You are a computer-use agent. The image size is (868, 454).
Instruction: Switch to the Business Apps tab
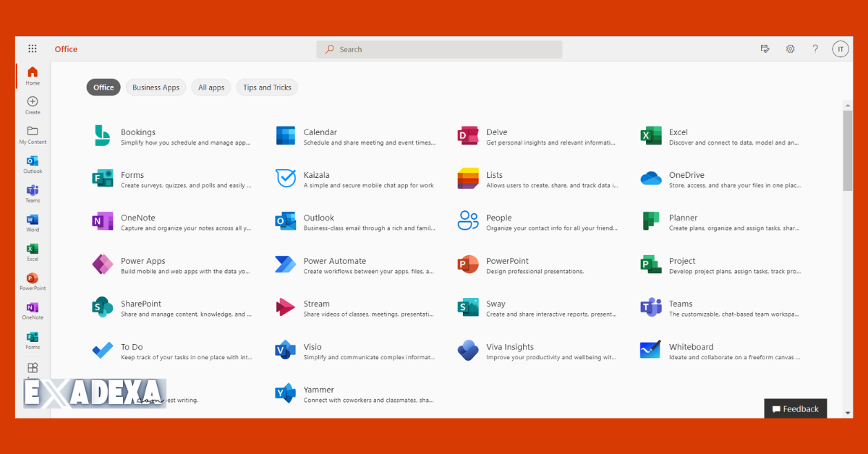tap(156, 87)
